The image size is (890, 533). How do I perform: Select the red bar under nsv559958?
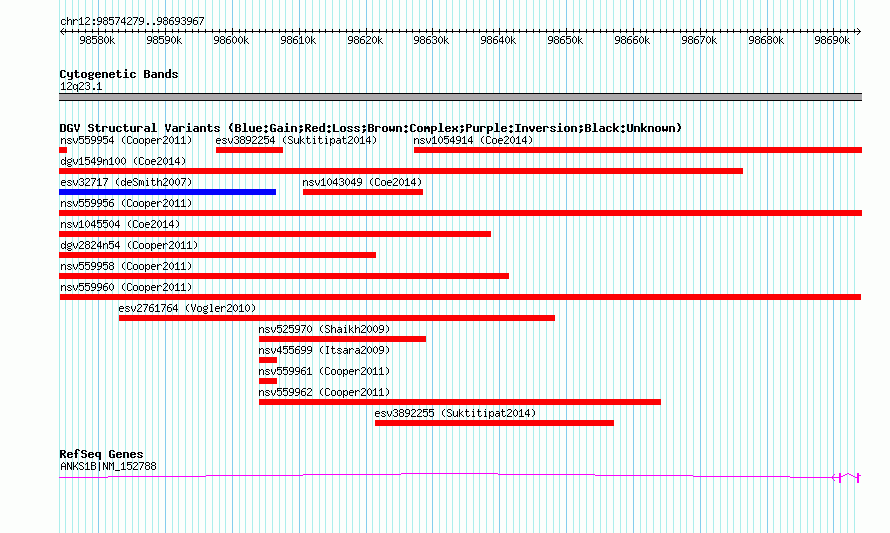(x=284, y=276)
